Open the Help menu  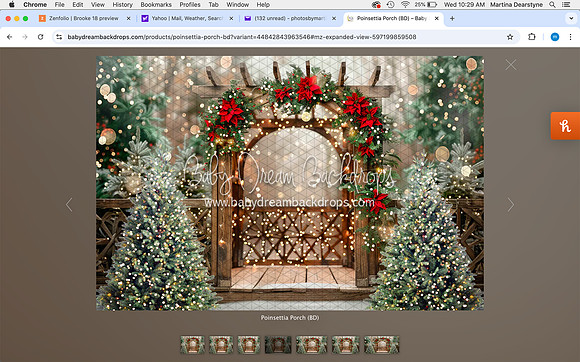263,4
